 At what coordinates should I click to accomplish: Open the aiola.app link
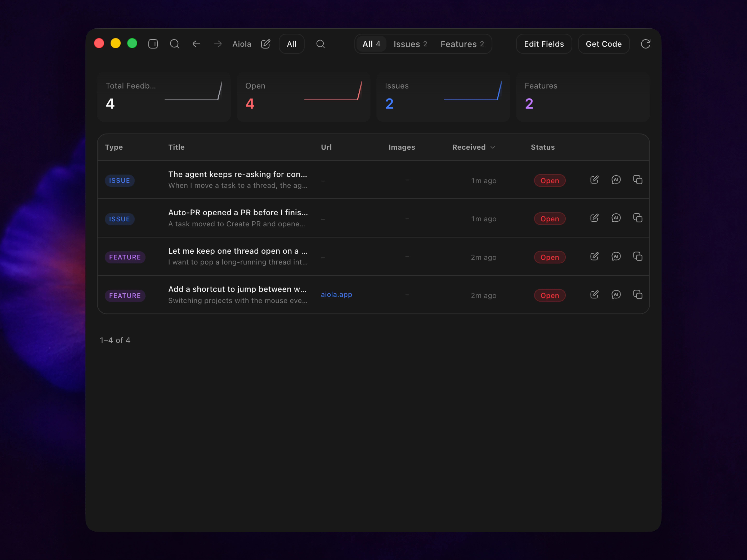(336, 294)
